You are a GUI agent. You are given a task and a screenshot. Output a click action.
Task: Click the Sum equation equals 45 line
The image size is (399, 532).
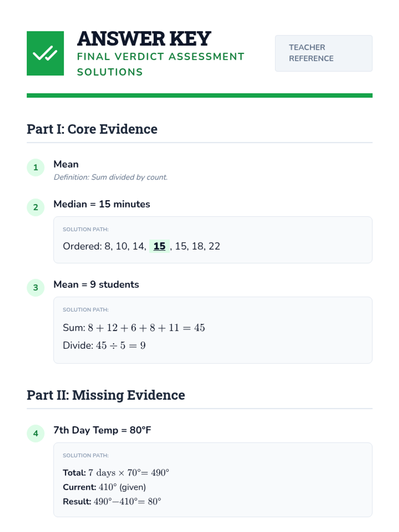pyautogui.click(x=134, y=328)
